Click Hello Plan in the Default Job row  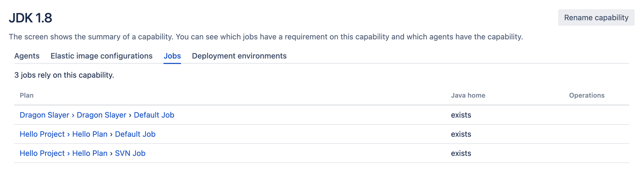click(x=90, y=134)
